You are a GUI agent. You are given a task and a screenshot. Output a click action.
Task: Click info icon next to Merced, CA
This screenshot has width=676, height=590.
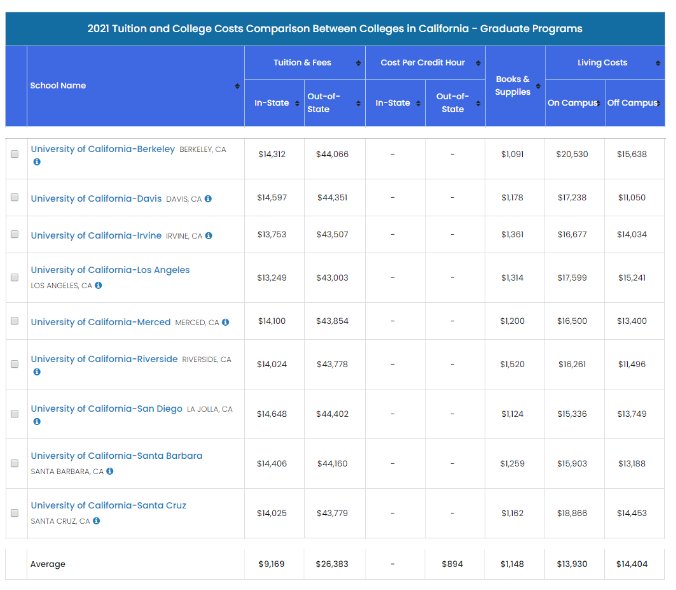pyautogui.click(x=226, y=322)
